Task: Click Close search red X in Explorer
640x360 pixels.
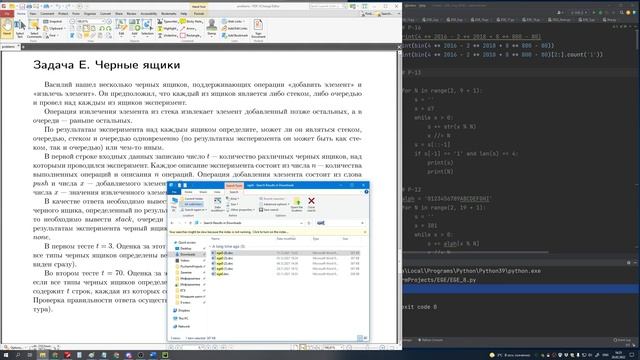Action: (311, 204)
